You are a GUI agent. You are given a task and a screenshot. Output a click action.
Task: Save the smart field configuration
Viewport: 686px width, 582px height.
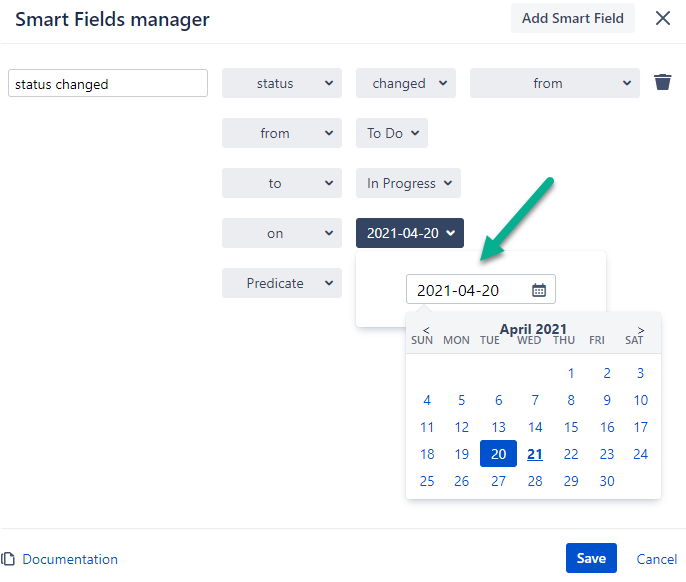(591, 558)
